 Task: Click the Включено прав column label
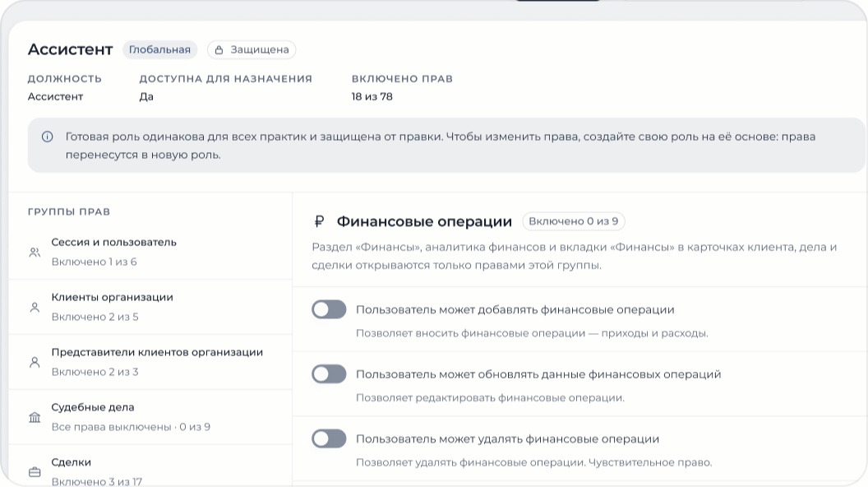tap(403, 79)
